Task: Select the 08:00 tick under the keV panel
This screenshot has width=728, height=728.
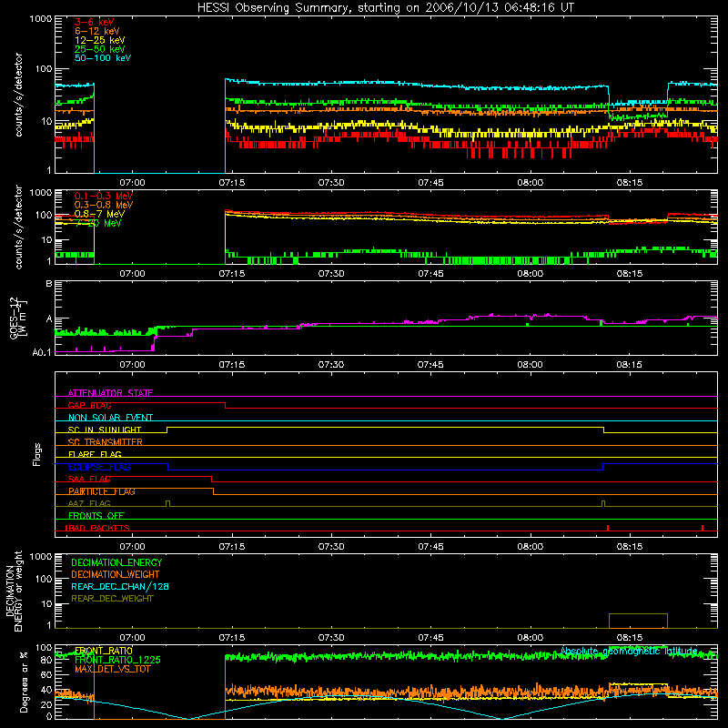Action: coord(531,183)
